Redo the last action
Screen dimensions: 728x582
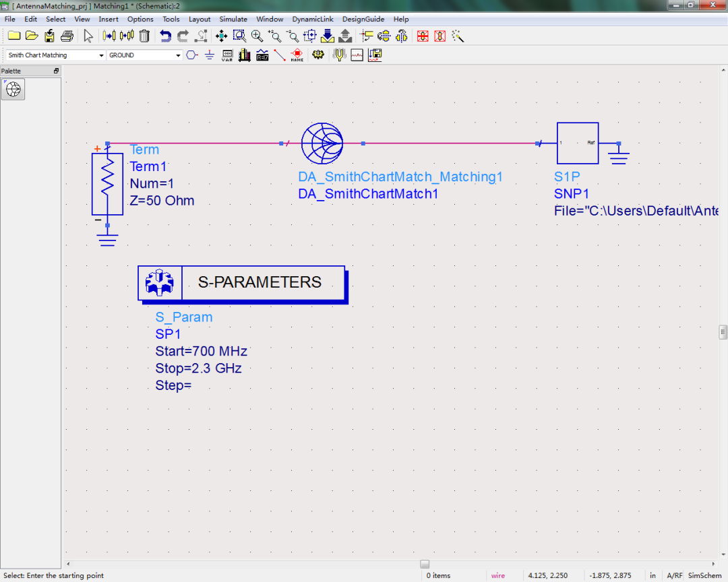[183, 36]
